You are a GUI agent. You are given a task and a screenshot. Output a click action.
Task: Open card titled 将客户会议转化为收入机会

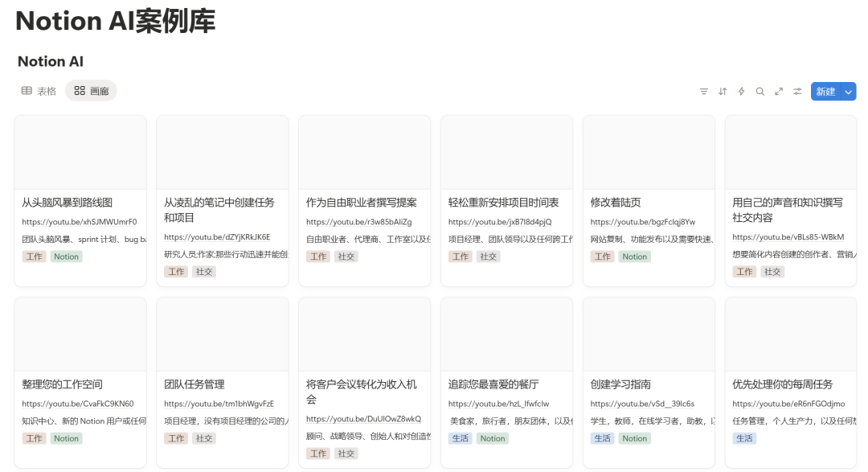click(362, 392)
